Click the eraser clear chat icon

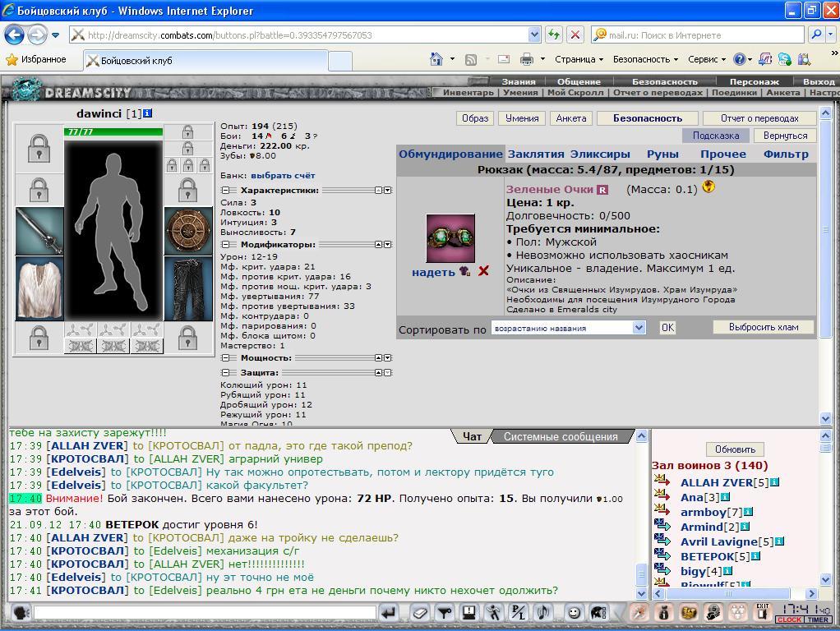pyautogui.click(x=419, y=612)
